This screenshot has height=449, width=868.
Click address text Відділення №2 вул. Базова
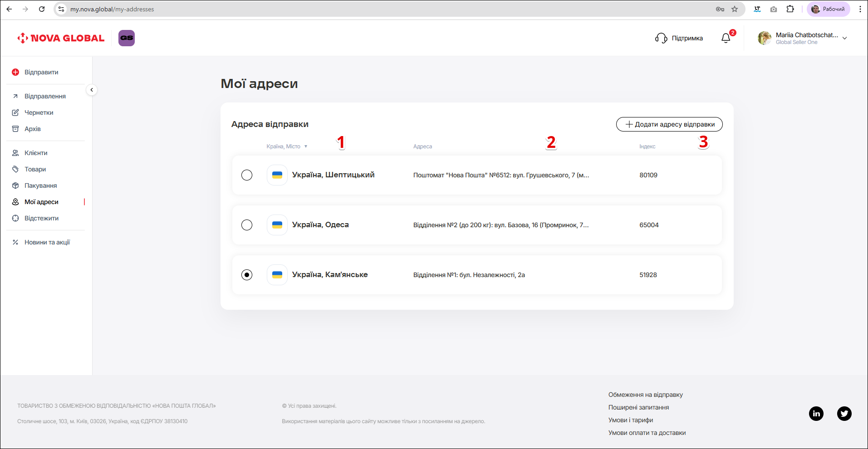[501, 225]
